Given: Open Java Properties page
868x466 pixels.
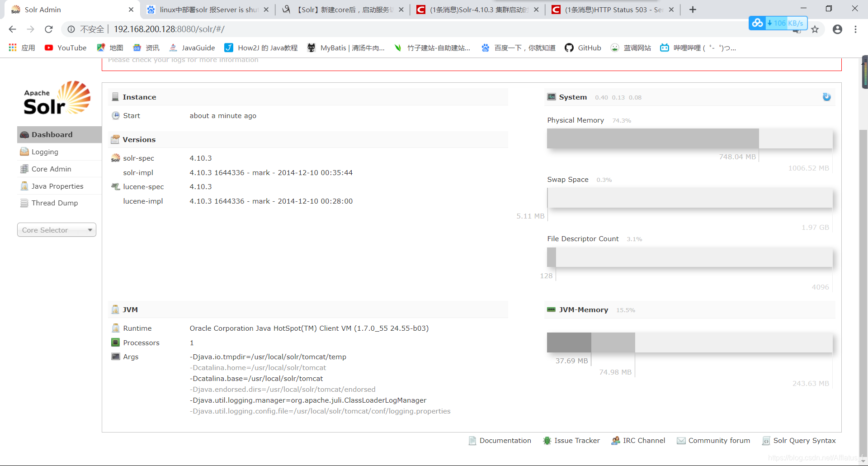Looking at the screenshot, I should (59, 186).
